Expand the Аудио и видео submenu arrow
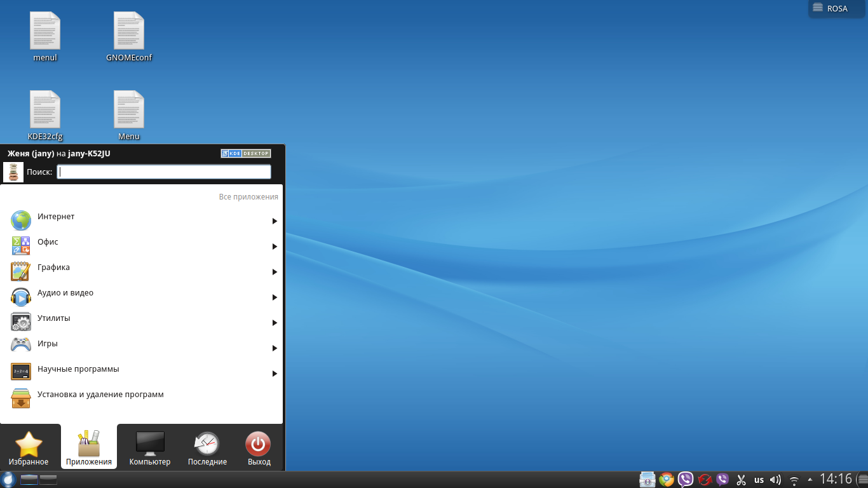Image resolution: width=868 pixels, height=488 pixels. click(x=275, y=297)
